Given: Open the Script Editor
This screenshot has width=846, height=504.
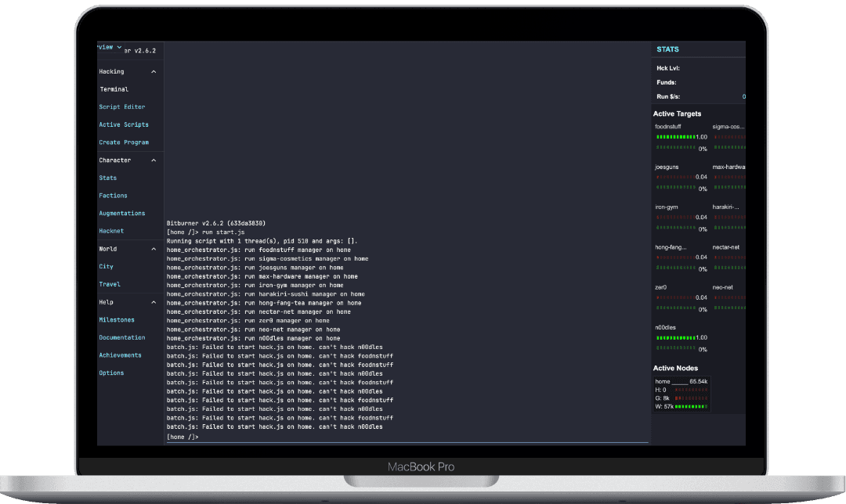Looking at the screenshot, I should point(122,106).
